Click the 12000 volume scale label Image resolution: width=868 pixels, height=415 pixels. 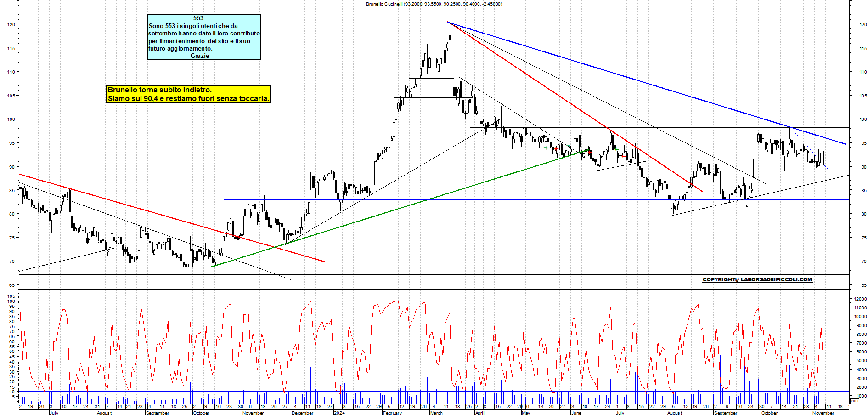click(860, 299)
